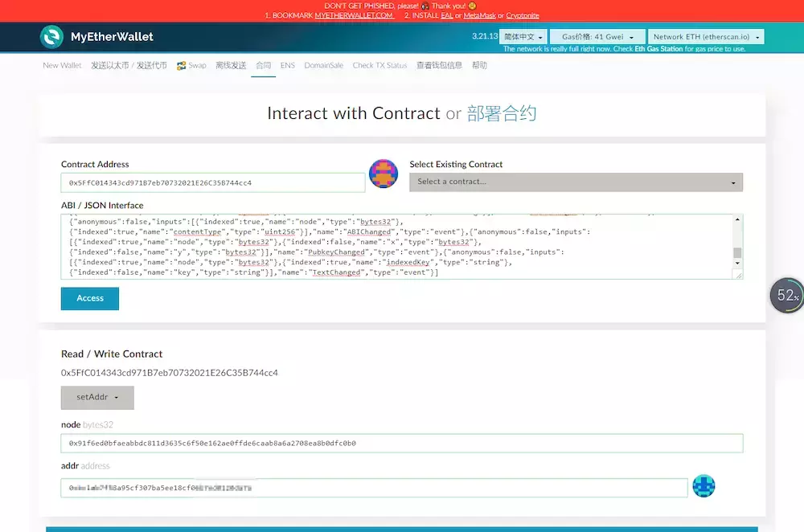Click the 52% circular floating badge
Viewport: 804px width, 532px height.
click(x=786, y=296)
